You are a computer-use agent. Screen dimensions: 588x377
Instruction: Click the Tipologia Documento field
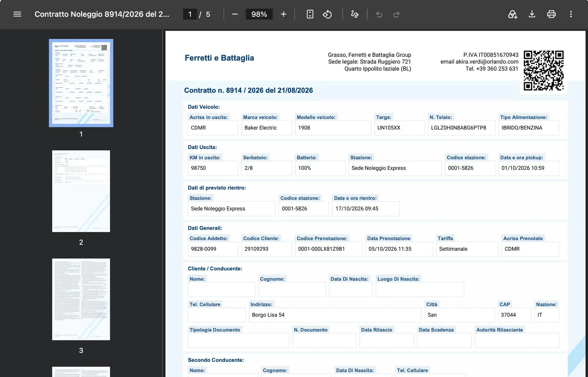click(x=238, y=340)
